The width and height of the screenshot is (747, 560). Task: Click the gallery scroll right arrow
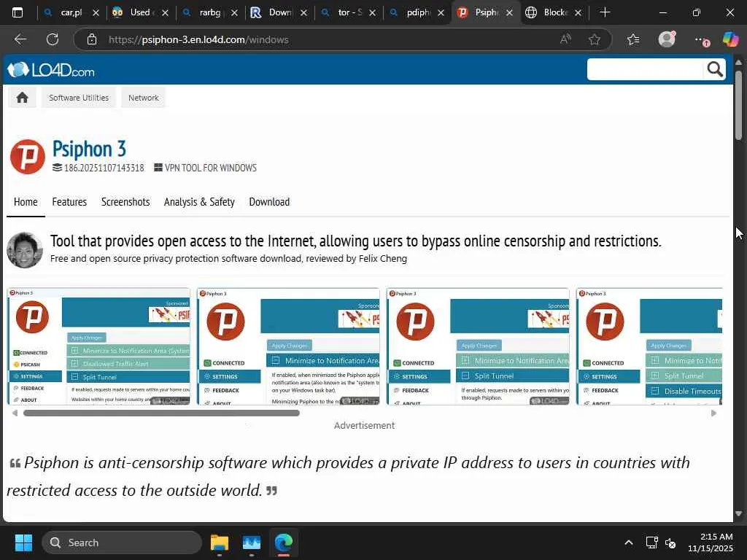point(713,413)
